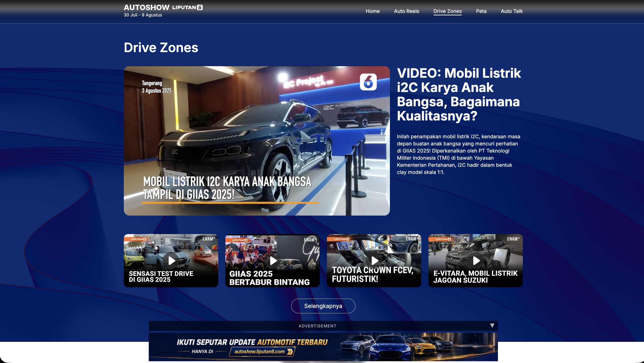Collapse the advertisement with the triangle arrow
Image resolution: width=644 pixels, height=363 pixels.
coord(492,326)
